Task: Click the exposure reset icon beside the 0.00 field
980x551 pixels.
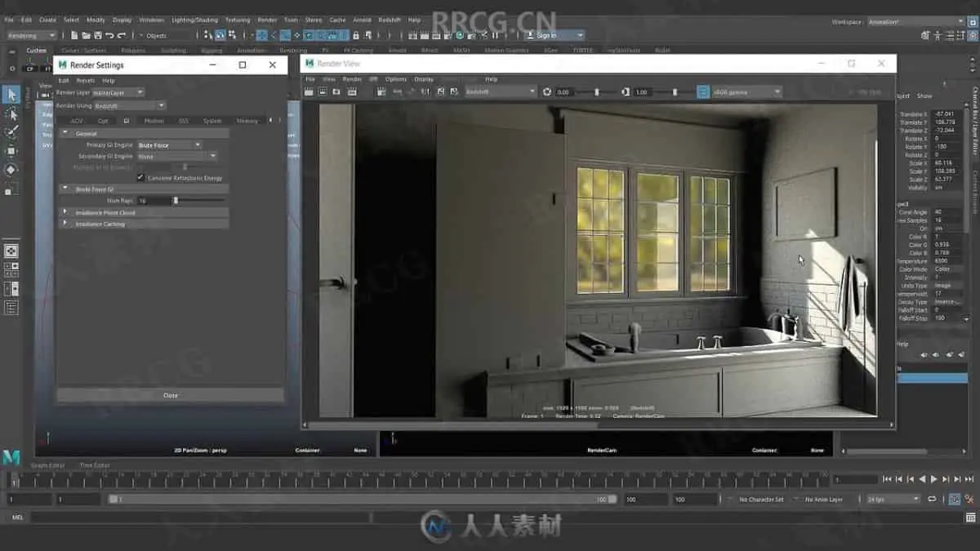Action: 546,92
